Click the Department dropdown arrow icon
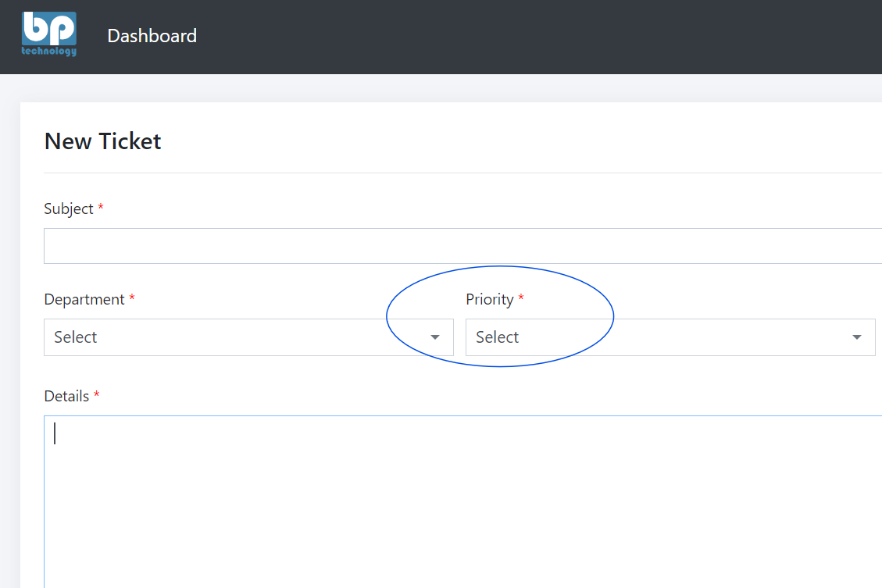The image size is (882, 588). tap(435, 337)
